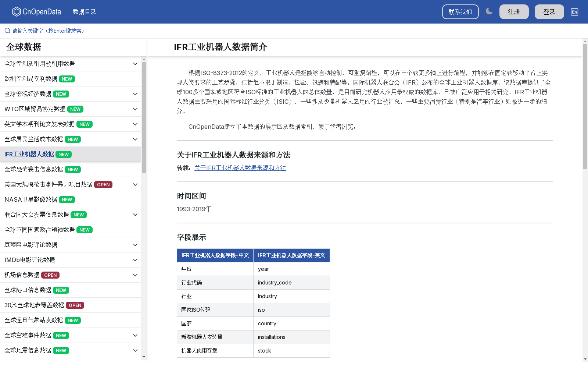Expand 全球空难事件数据 chevron
Viewport: 588px width, 368px height.
click(135, 335)
